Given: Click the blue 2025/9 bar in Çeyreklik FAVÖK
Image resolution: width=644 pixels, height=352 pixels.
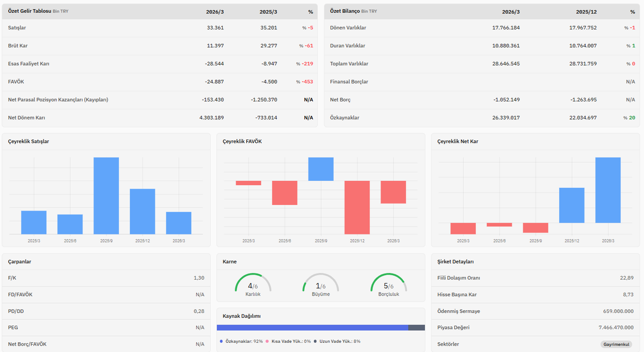Looking at the screenshot, I should click(x=321, y=169).
